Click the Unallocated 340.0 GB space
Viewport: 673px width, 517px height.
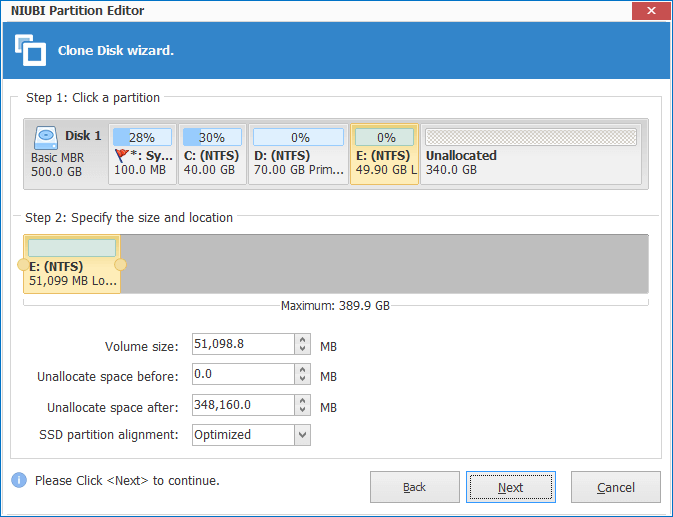(x=531, y=154)
